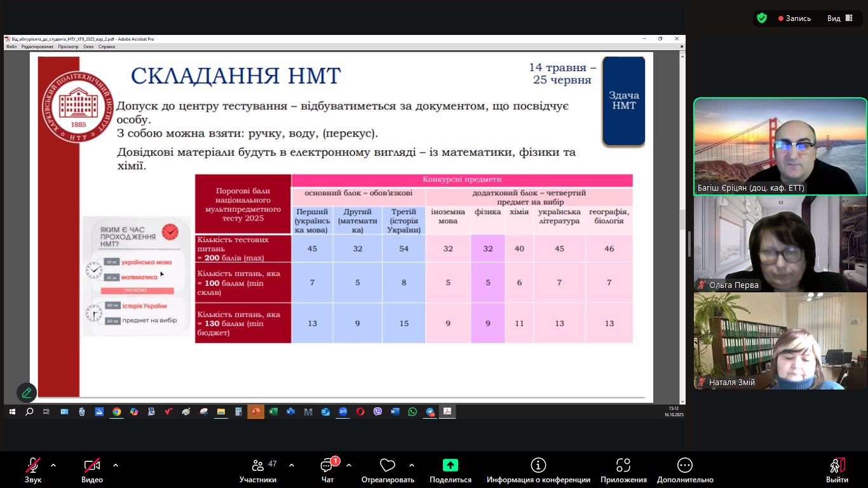Click the value 46 in the table
This screenshot has width=868, height=488.
[609, 248]
